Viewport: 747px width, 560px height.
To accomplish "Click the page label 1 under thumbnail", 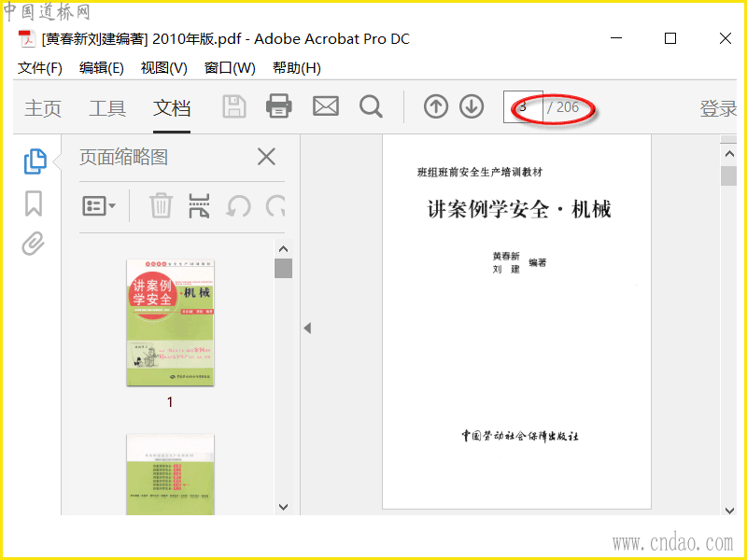I will 170,402.
